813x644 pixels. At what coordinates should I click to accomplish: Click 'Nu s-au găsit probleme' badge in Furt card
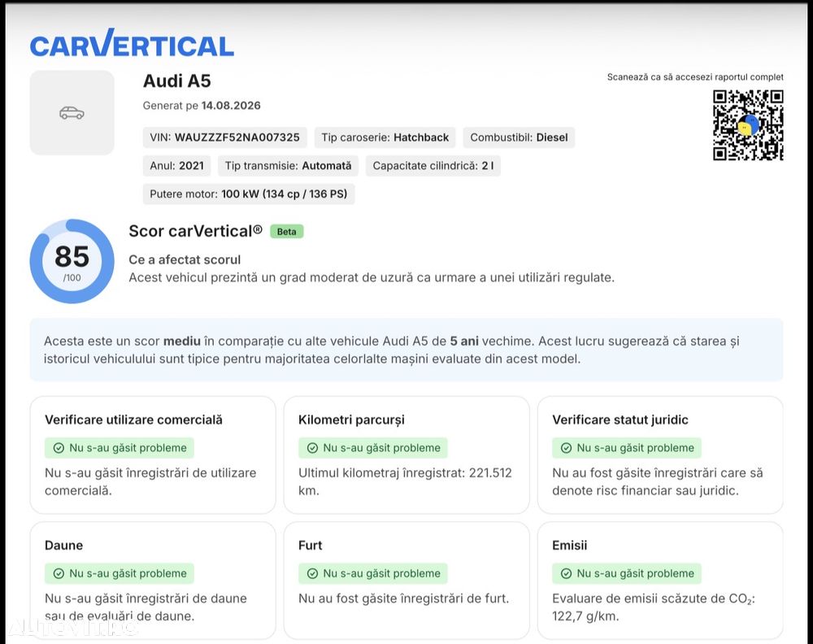pos(373,573)
